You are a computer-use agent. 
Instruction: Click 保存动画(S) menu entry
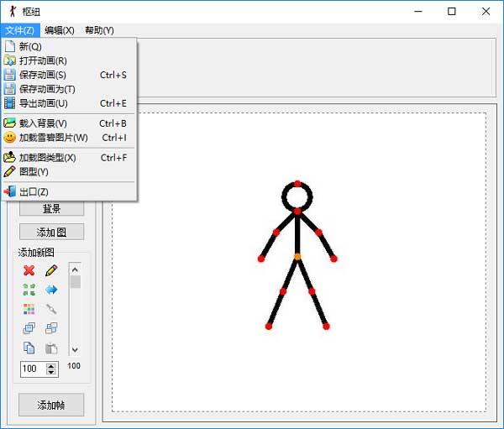click(x=69, y=75)
